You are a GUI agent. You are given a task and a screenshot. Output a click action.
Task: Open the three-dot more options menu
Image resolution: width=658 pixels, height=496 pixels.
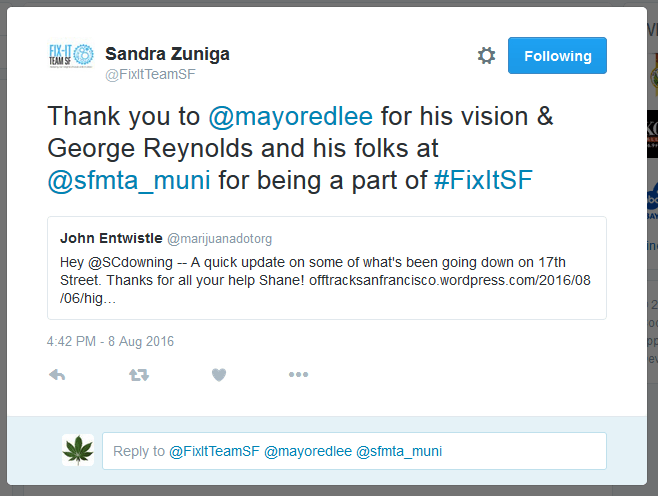[298, 375]
